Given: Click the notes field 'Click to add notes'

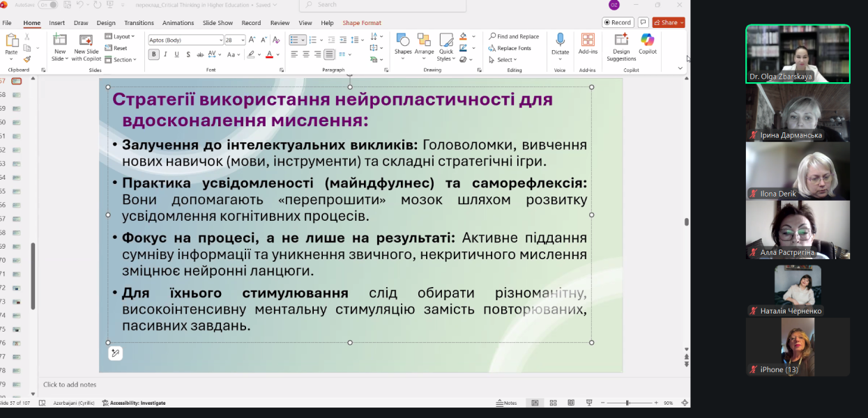Looking at the screenshot, I should pyautogui.click(x=70, y=385).
